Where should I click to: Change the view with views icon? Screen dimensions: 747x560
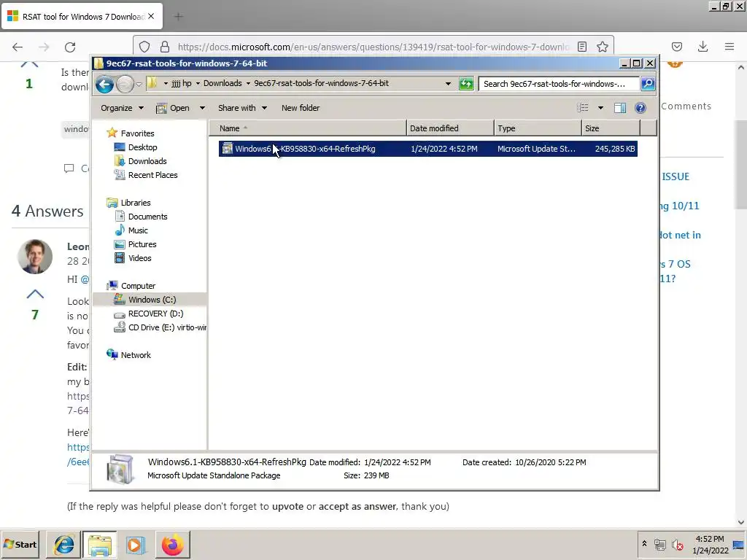click(x=582, y=108)
